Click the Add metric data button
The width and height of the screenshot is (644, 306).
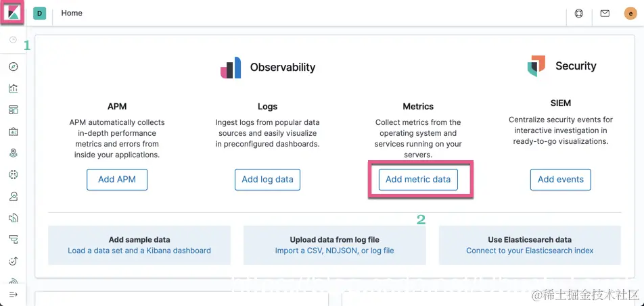(x=417, y=180)
